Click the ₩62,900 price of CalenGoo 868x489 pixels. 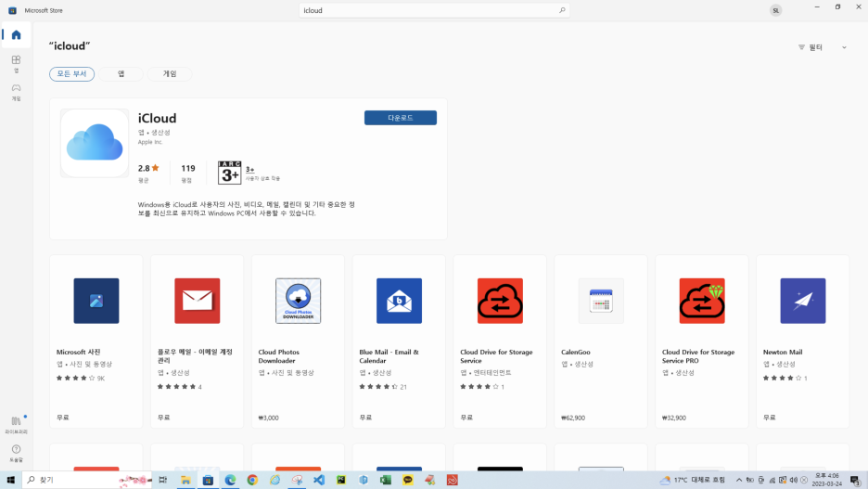coord(573,418)
